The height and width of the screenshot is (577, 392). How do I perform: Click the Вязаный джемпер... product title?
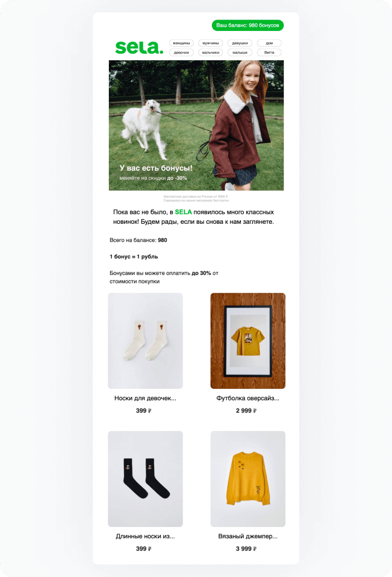coord(248,536)
